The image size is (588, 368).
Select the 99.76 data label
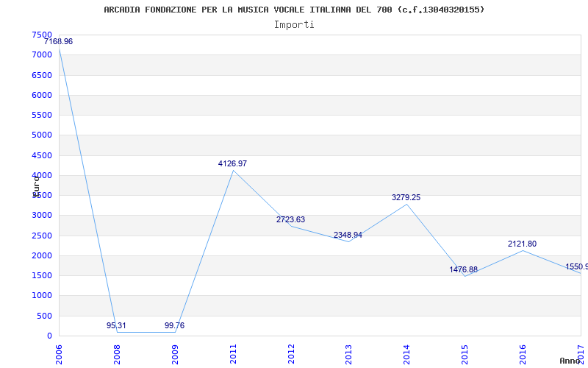click(174, 325)
